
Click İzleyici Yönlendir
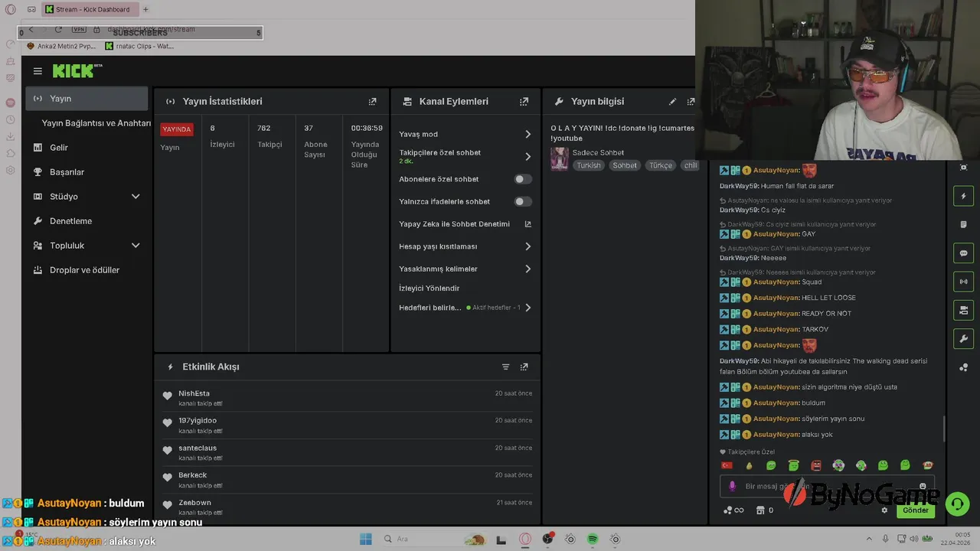tap(429, 289)
